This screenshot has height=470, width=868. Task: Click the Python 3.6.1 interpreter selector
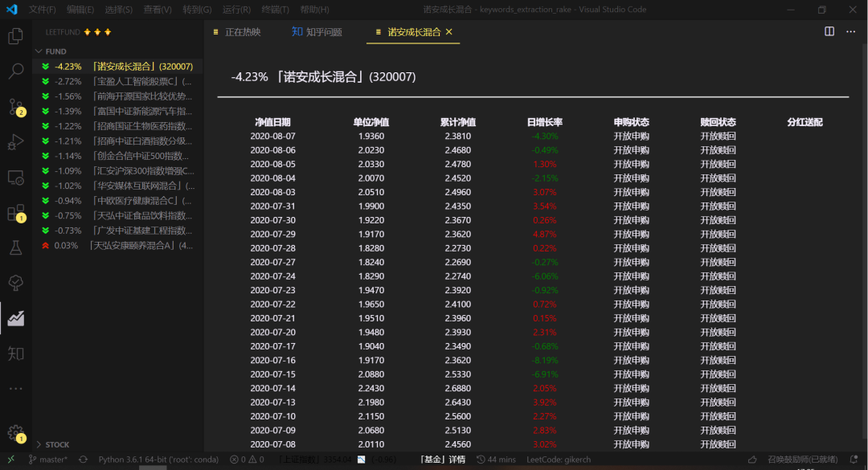pos(161,459)
